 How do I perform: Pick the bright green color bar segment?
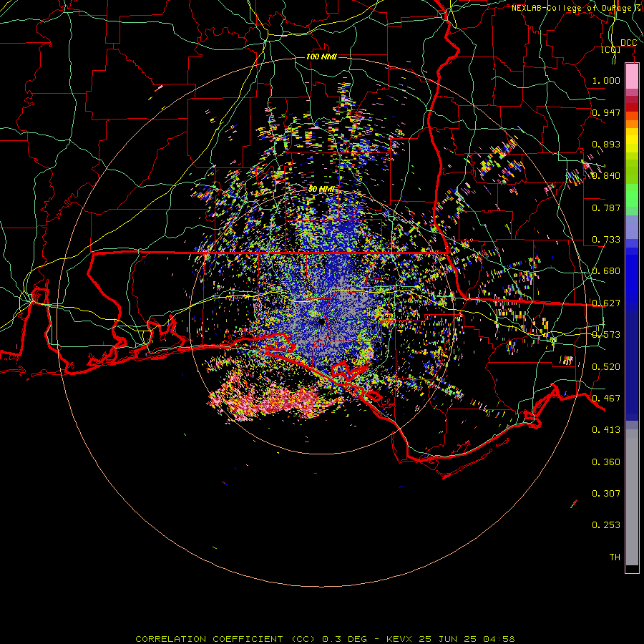pos(632,195)
